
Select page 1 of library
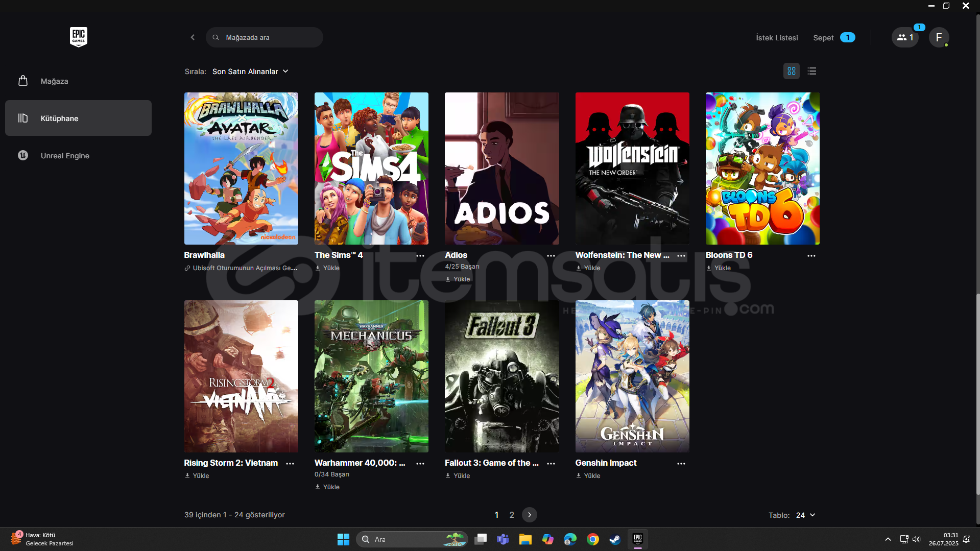click(496, 515)
